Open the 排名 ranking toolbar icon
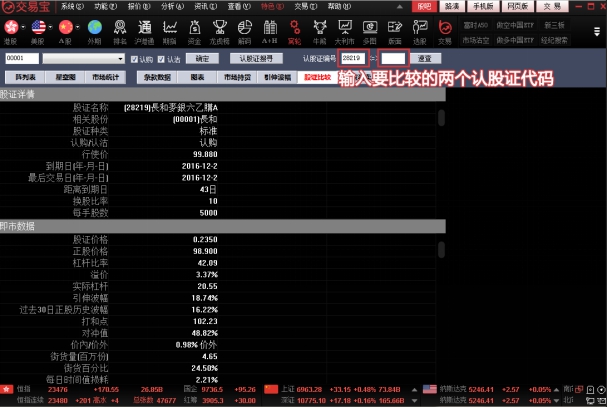 pyautogui.click(x=119, y=31)
